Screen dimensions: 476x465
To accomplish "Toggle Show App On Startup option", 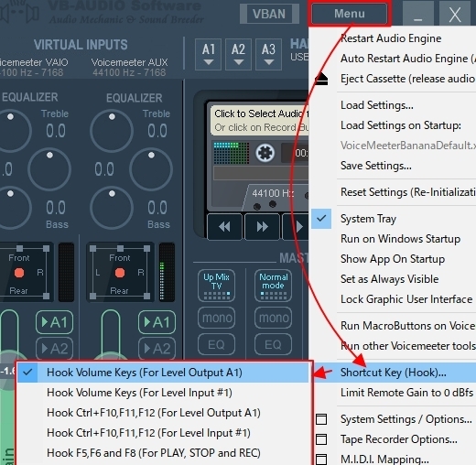I will point(393,259).
